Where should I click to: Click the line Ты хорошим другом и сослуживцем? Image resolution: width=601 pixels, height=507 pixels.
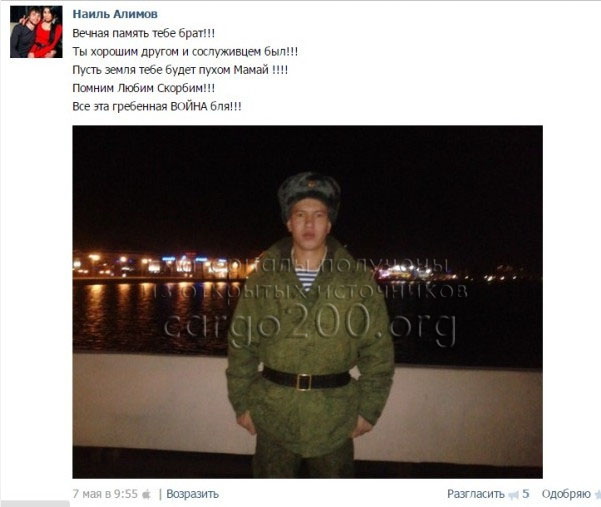pos(185,52)
